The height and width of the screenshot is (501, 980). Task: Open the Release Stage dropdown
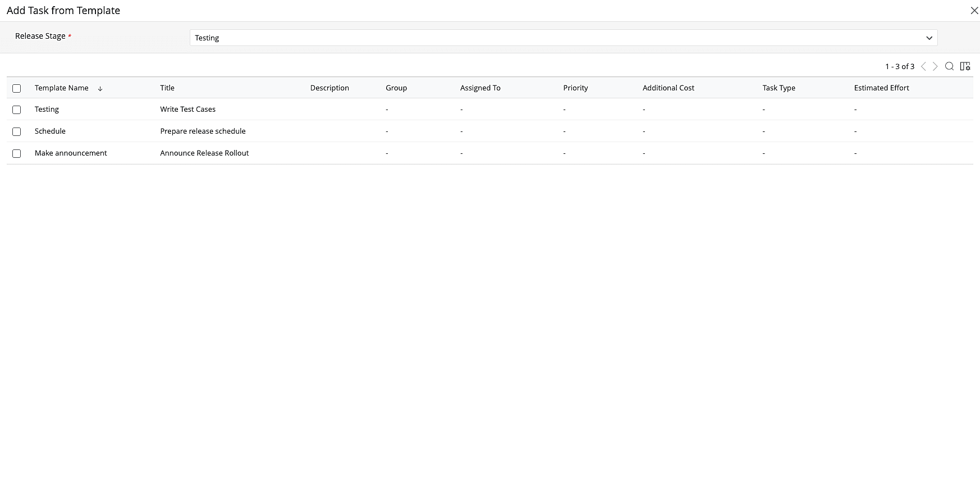pyautogui.click(x=561, y=38)
